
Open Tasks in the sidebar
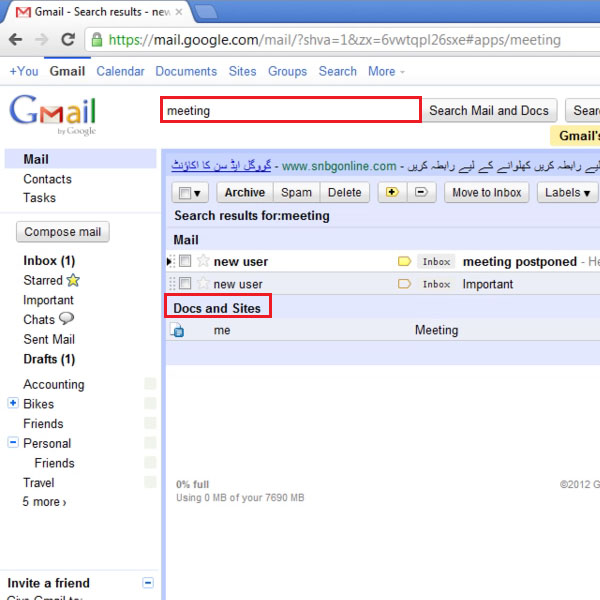[39, 198]
